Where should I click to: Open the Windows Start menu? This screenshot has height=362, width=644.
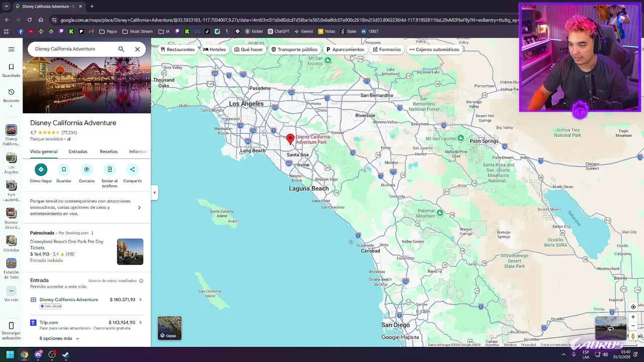10,355
